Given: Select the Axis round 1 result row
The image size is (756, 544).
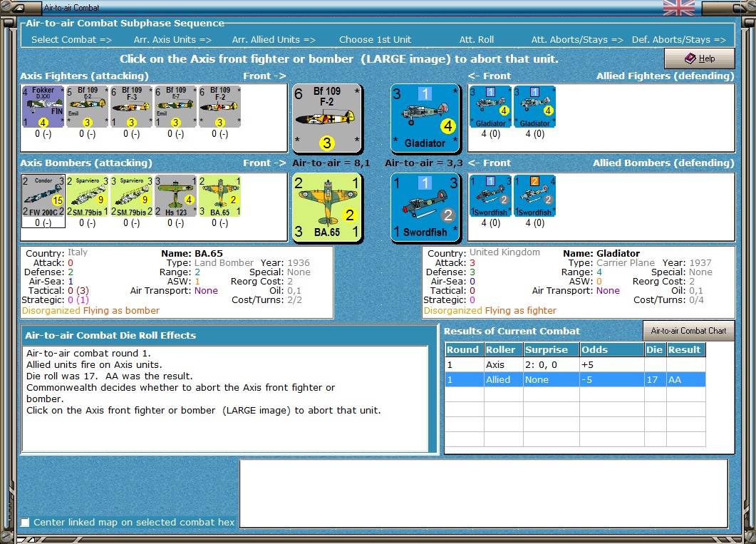Looking at the screenshot, I should point(575,364).
